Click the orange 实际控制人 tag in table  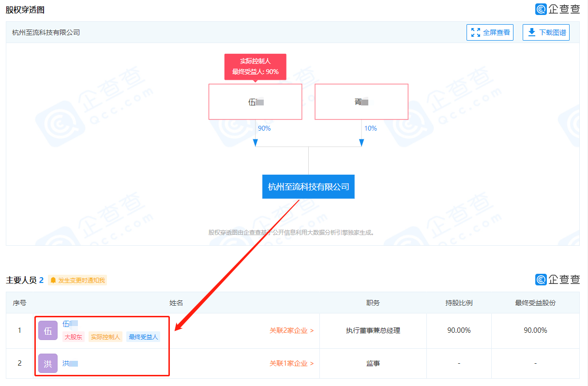pos(106,337)
